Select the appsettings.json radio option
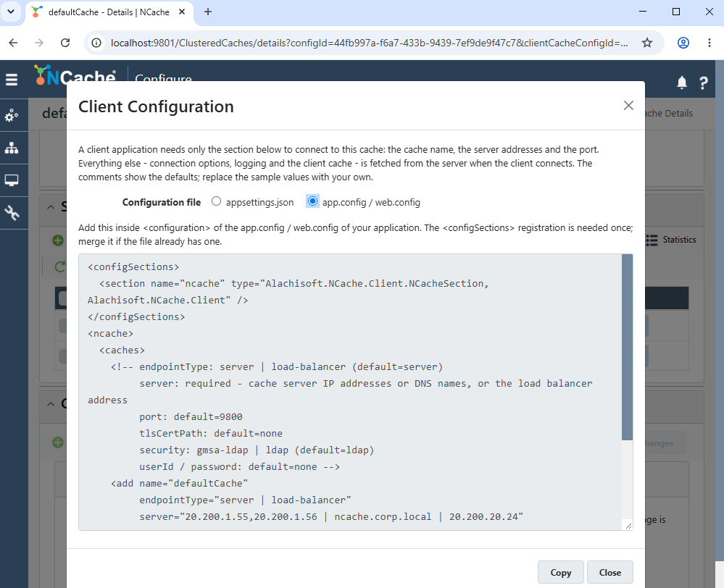The width and height of the screenshot is (724, 588). coord(216,201)
